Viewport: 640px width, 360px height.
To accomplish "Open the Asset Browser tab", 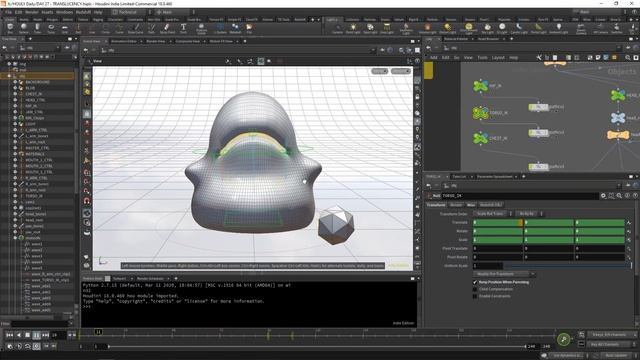I will (x=488, y=39).
